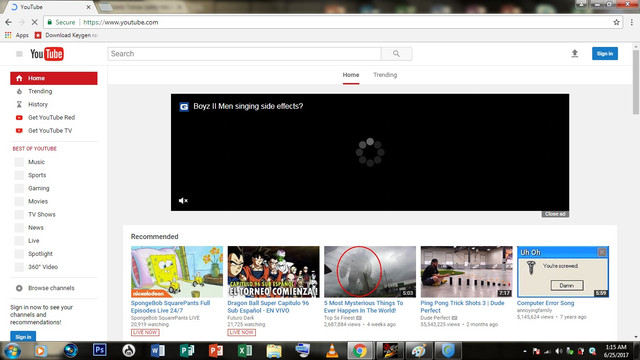
Task: Open Dragon Ball Super Capitulo 96 title
Action: [x=268, y=307]
